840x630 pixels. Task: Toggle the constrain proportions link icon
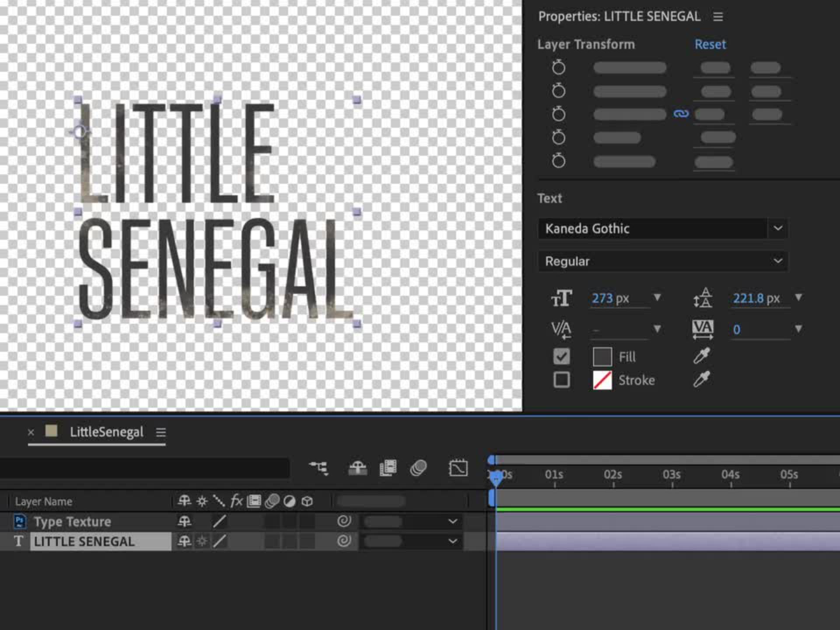[x=681, y=114]
